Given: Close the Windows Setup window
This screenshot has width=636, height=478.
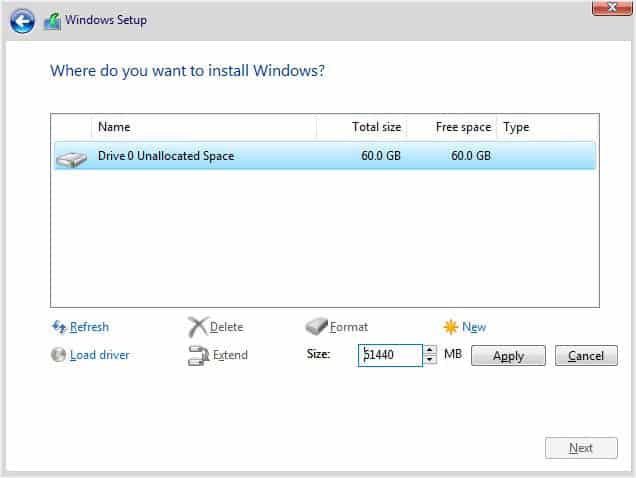Looking at the screenshot, I should pos(612,7).
